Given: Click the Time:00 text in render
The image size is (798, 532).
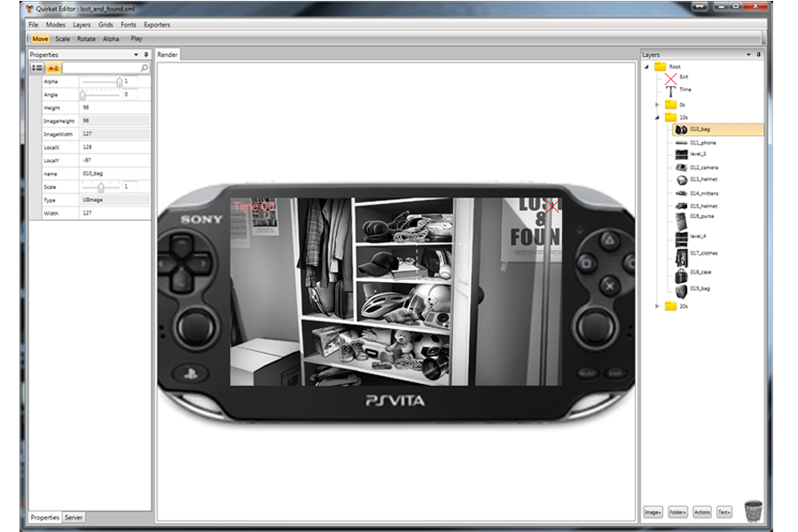Looking at the screenshot, I should (x=254, y=207).
